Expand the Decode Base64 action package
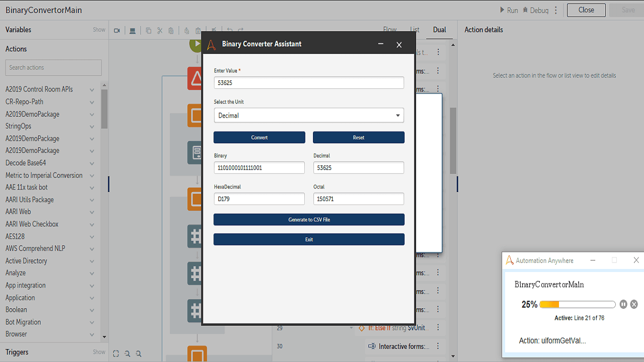This screenshot has width=644, height=362. [x=92, y=163]
